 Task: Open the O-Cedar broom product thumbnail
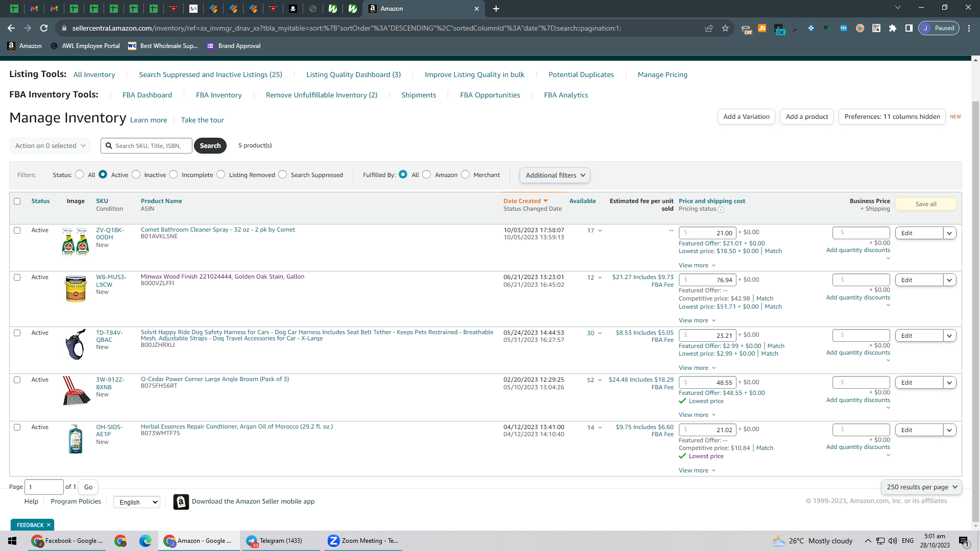coord(76,391)
